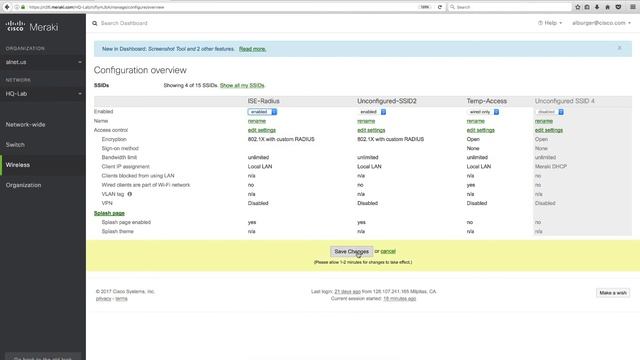
Task: Open the Unconfigured-SSID2 enabled dropdown
Action: click(x=372, y=112)
